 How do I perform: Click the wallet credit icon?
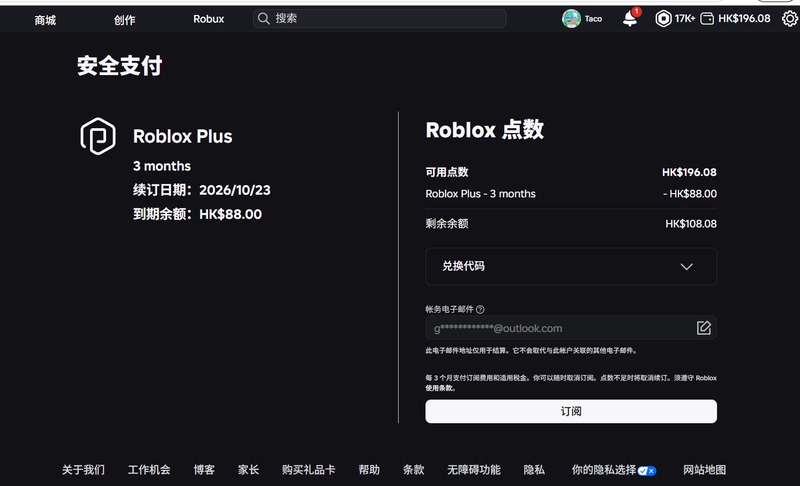pyautogui.click(x=707, y=19)
